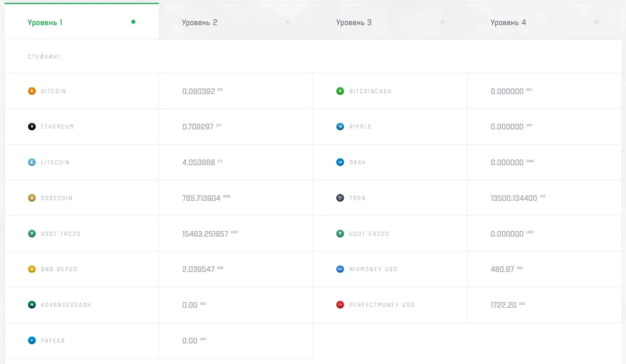The height and width of the screenshot is (364, 626).
Task: Click the Payeer amount 0.00
Action: tap(190, 341)
